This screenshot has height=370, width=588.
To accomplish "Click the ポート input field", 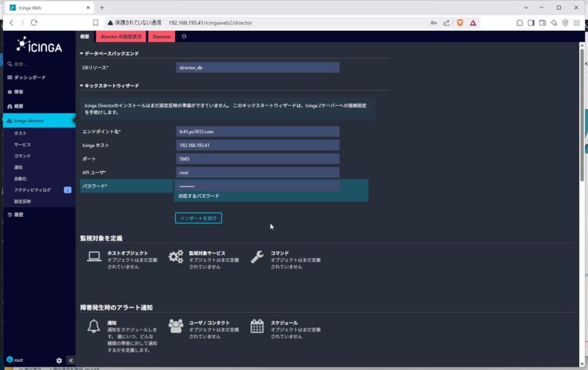I will [x=258, y=159].
